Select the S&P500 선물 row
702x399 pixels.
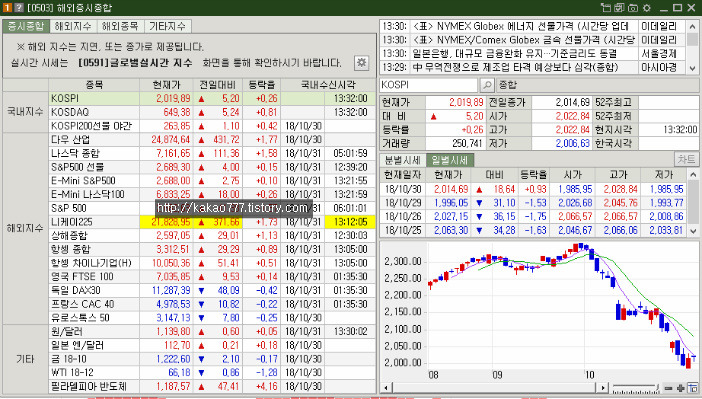212,167
